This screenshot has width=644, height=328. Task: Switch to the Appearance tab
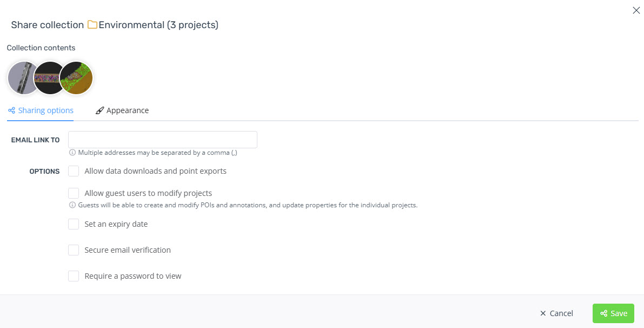click(x=122, y=110)
